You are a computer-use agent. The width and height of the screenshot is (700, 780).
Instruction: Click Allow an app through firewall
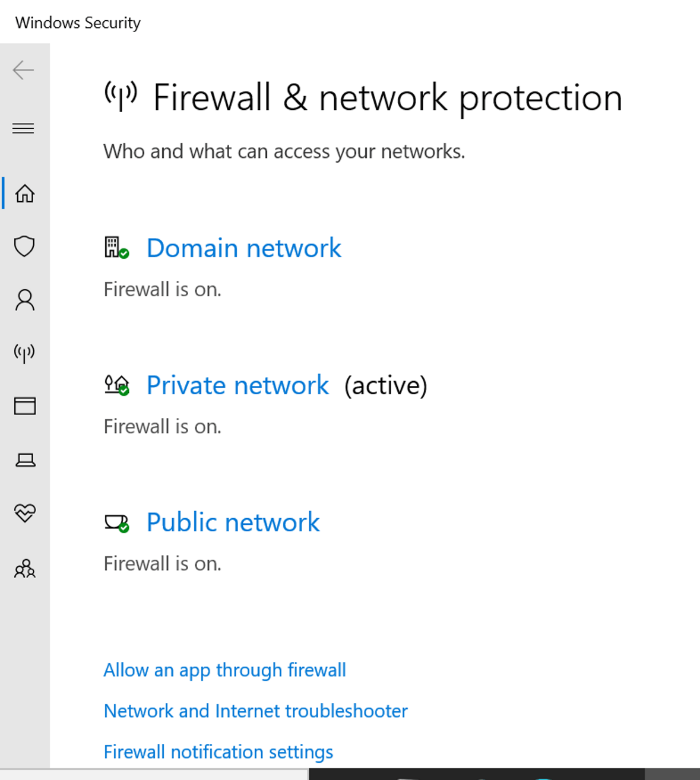224,670
